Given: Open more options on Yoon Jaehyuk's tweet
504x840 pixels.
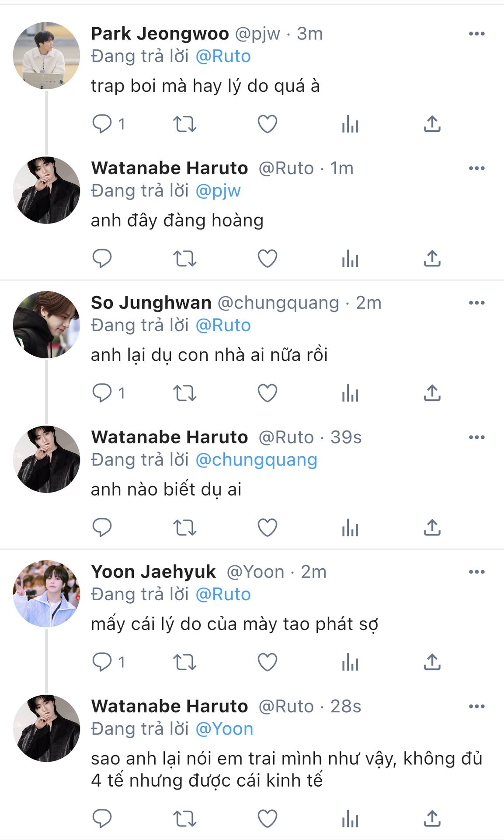Looking at the screenshot, I should click(x=476, y=572).
